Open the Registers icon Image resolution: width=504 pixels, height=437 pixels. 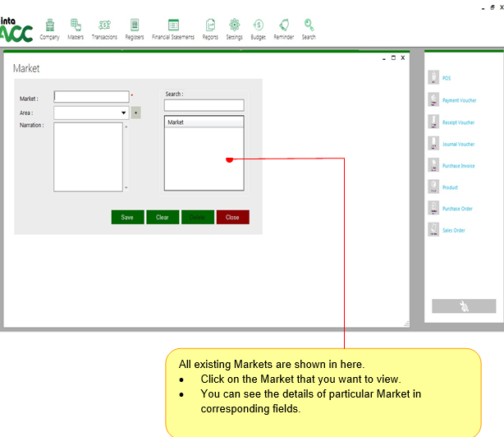[135, 25]
